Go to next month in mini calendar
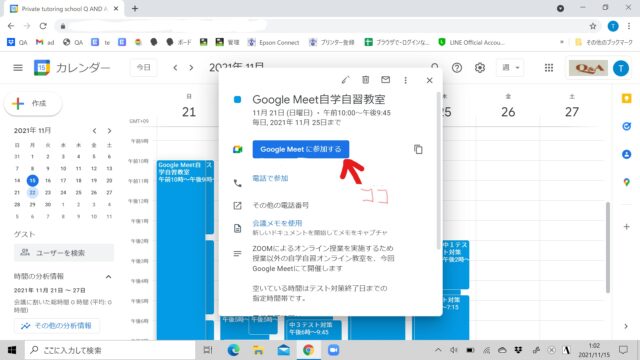This screenshot has width=640, height=360. point(109,131)
